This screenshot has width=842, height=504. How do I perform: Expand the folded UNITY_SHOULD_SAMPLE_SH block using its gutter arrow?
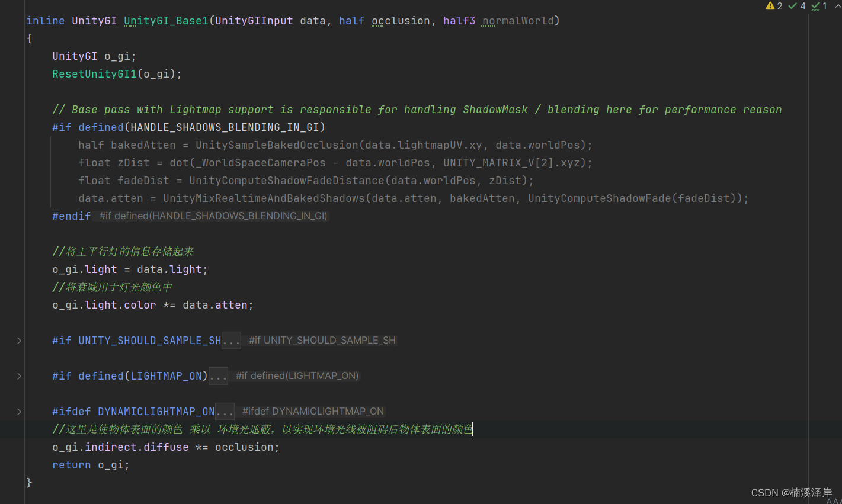(19, 341)
